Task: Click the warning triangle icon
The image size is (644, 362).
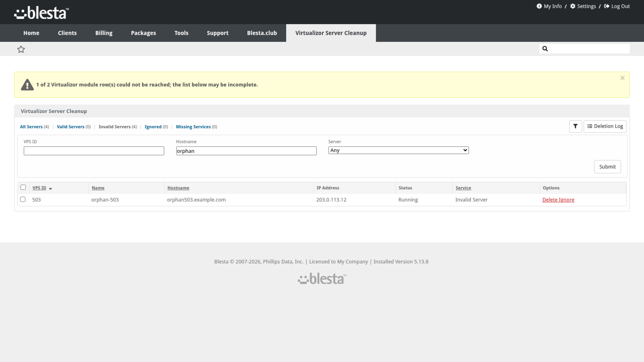Action: click(x=27, y=85)
